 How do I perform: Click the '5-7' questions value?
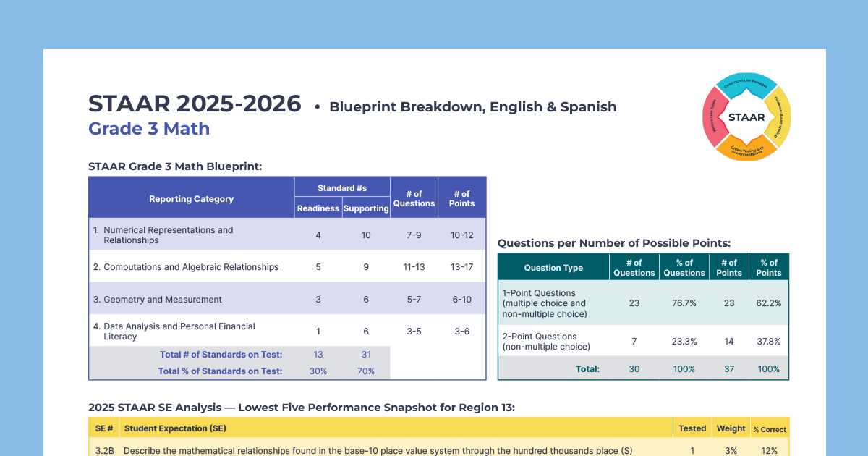pyautogui.click(x=414, y=300)
